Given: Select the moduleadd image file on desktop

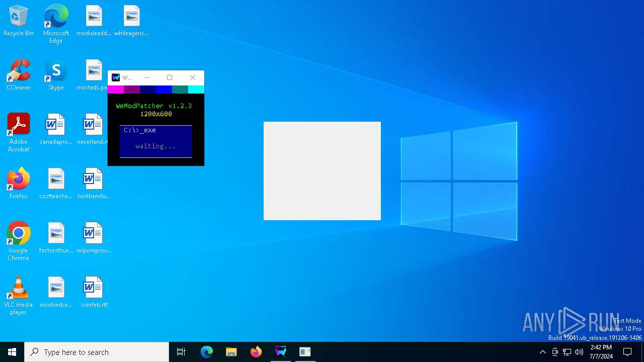Looking at the screenshot, I should coord(94,21).
